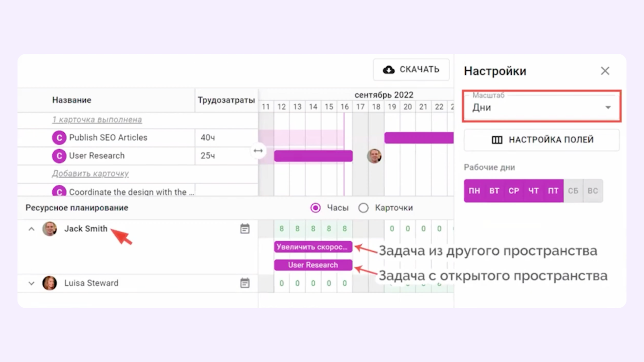Viewport: 644px width, 362px height.
Task: Enable СБ as a working day
Action: [573, 191]
